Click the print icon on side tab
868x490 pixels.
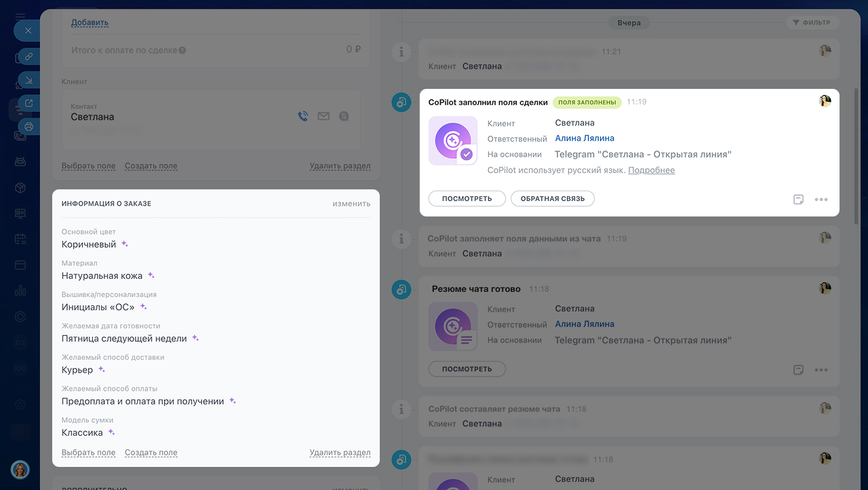[x=28, y=126]
